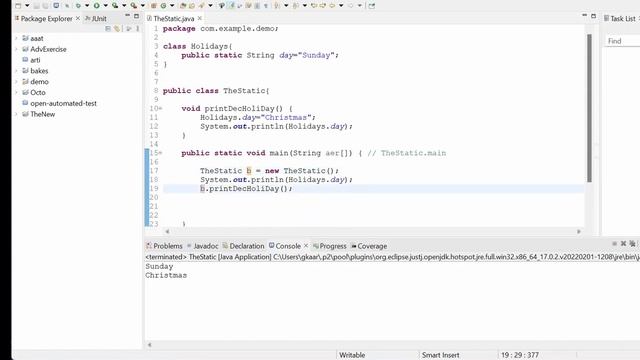Click the New file wizard icon
640x360 pixels.
[18, 6]
